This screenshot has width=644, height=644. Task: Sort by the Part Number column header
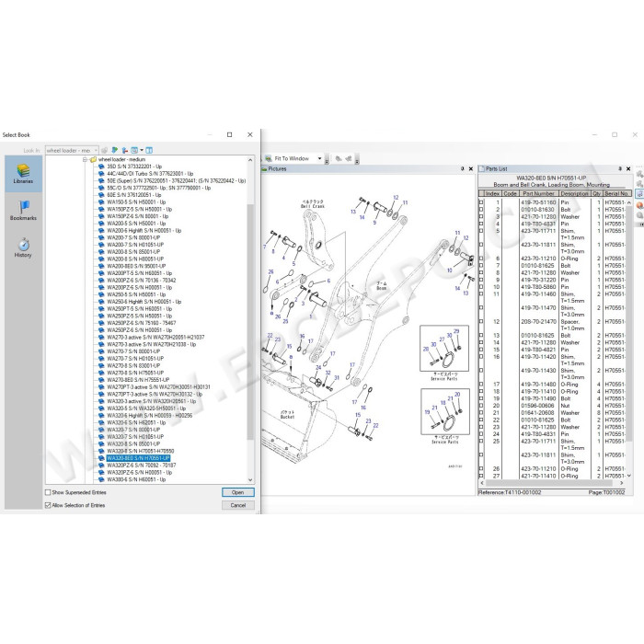[x=538, y=193]
